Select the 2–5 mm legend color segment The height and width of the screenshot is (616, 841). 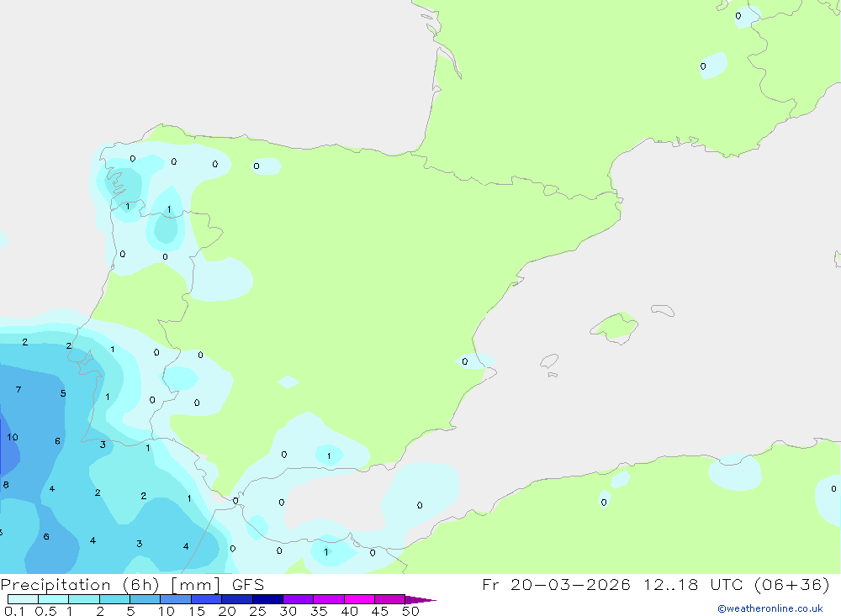114,599
